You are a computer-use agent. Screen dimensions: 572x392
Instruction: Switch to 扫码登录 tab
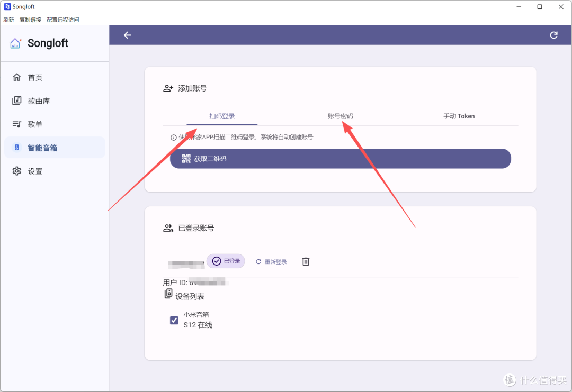point(222,116)
